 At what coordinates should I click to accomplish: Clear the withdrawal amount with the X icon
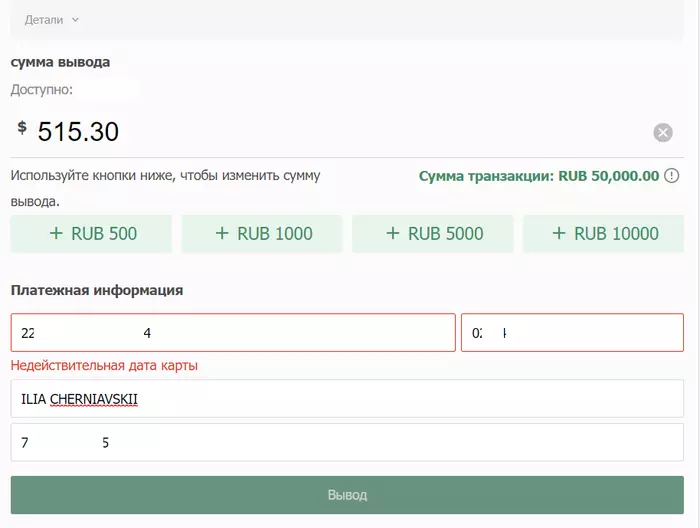point(663,133)
